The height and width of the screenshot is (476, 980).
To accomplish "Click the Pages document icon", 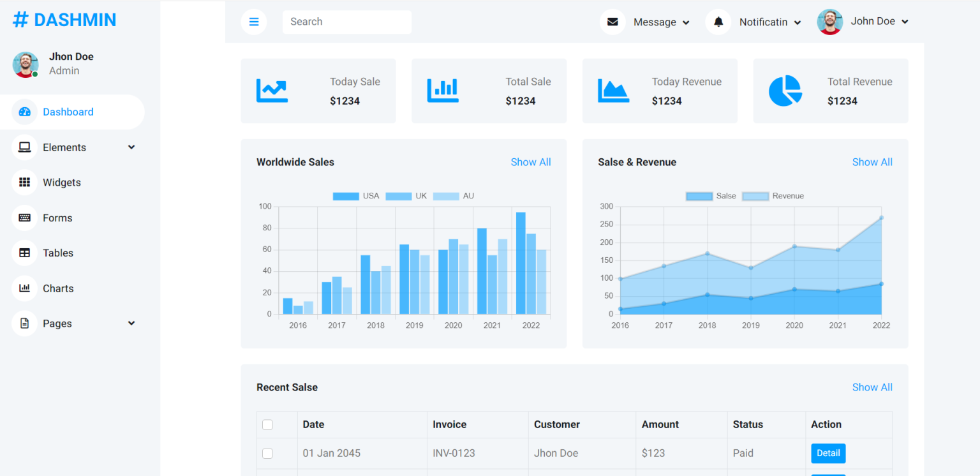I will click(24, 323).
